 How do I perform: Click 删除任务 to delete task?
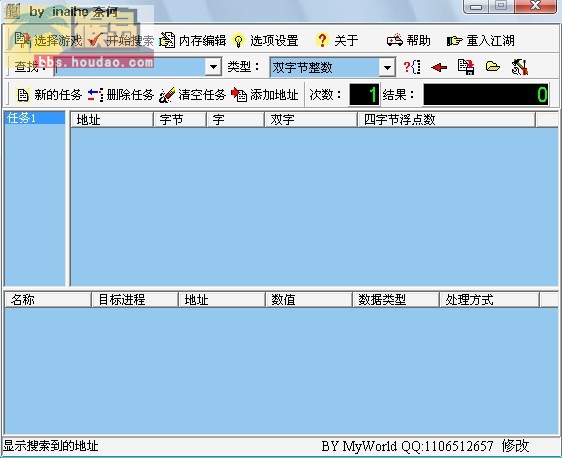click(120, 95)
